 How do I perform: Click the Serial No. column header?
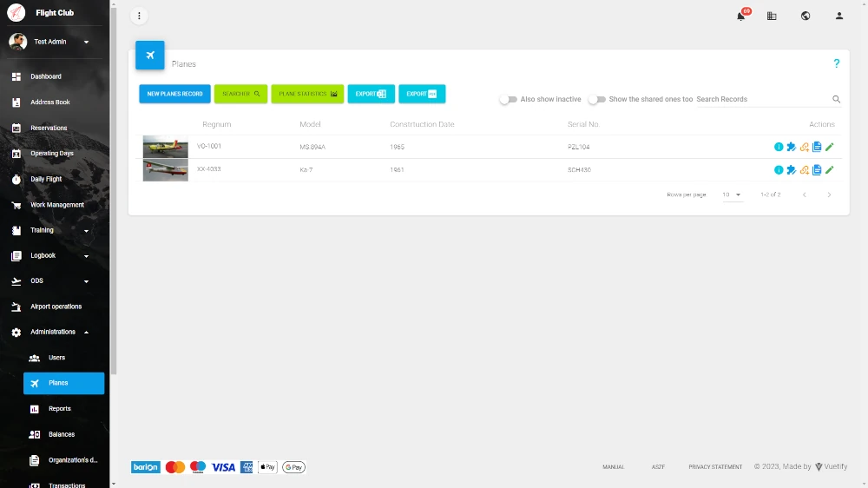(583, 125)
